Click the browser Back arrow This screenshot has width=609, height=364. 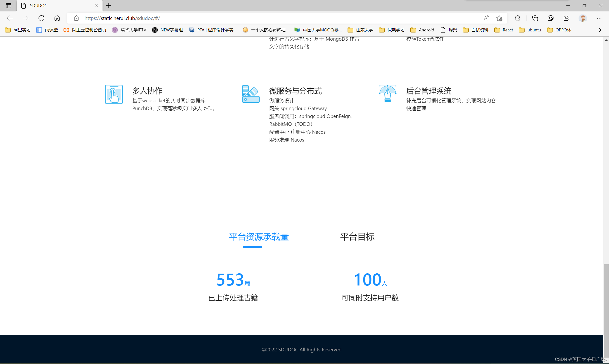pyautogui.click(x=10, y=18)
